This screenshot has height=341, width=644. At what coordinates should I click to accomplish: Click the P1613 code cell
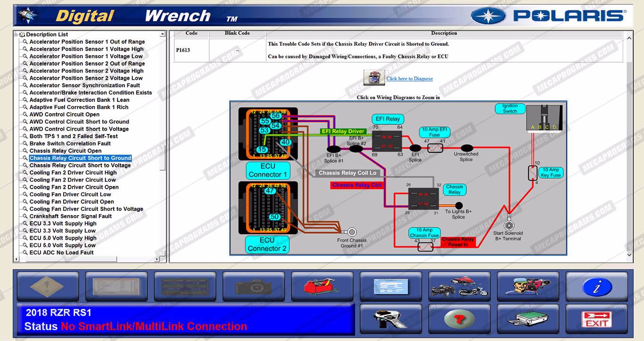click(x=191, y=50)
